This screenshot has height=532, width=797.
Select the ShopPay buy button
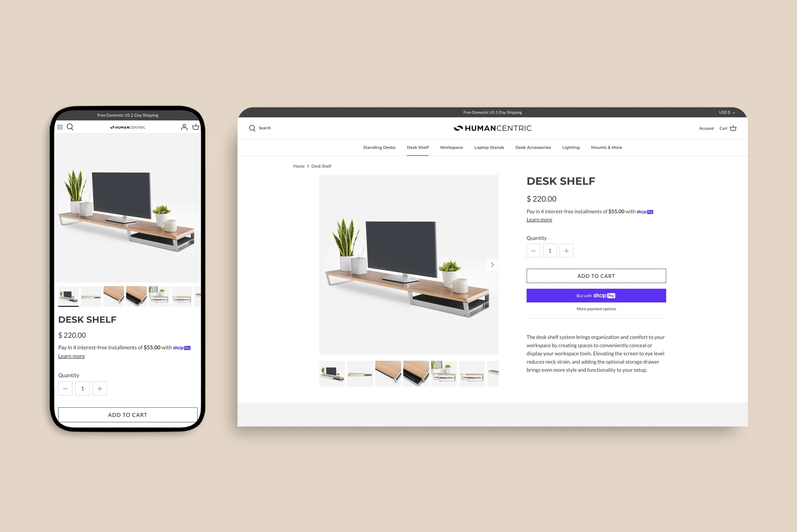(596, 295)
